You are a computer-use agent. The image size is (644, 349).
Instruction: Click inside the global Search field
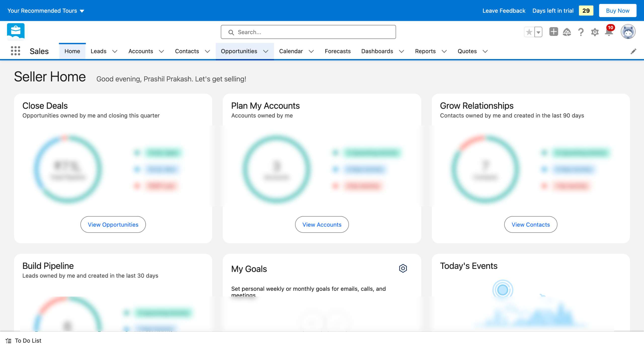[x=308, y=32]
